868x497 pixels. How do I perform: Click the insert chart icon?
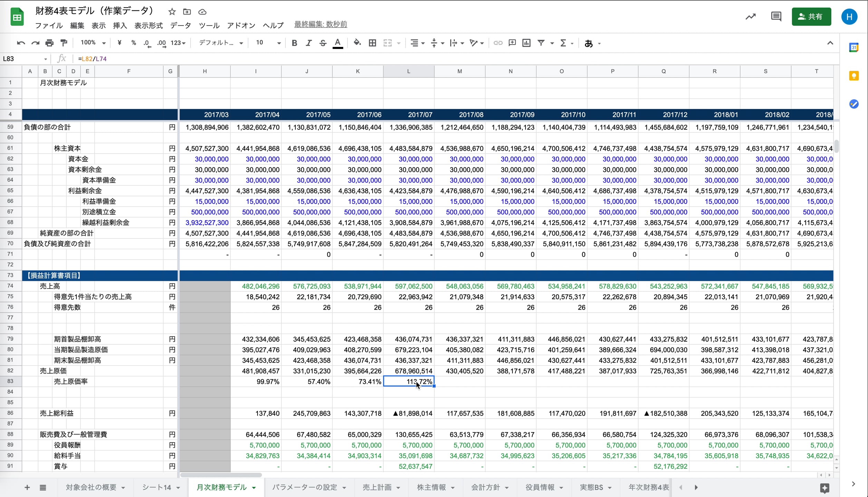[x=526, y=43]
